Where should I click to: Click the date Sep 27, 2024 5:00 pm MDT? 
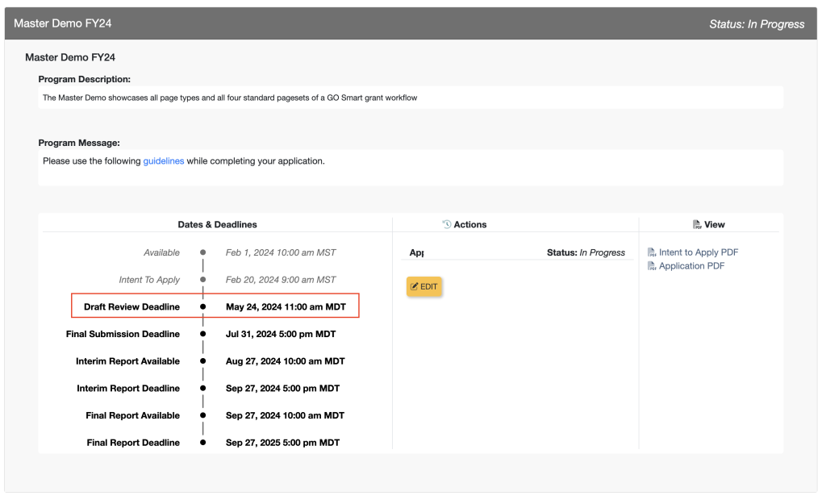(283, 388)
